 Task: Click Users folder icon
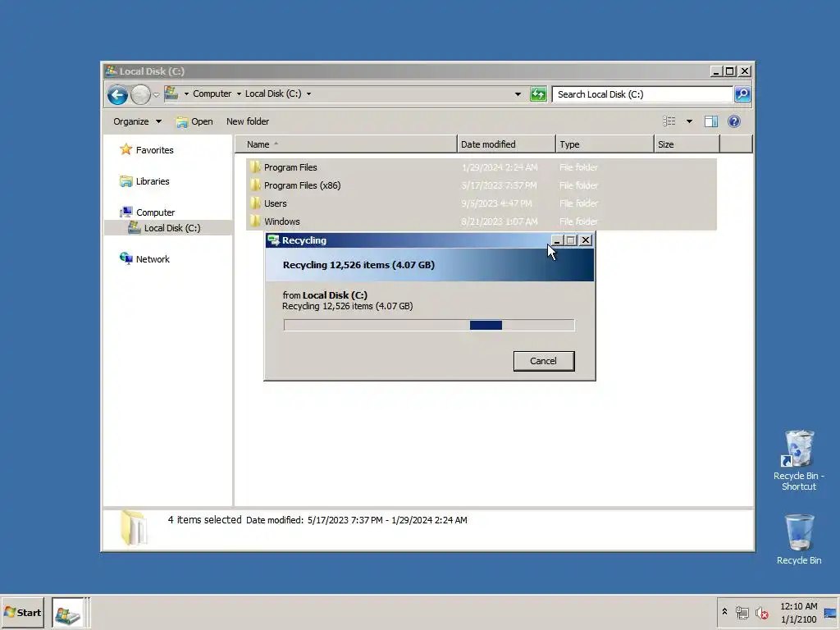point(255,203)
